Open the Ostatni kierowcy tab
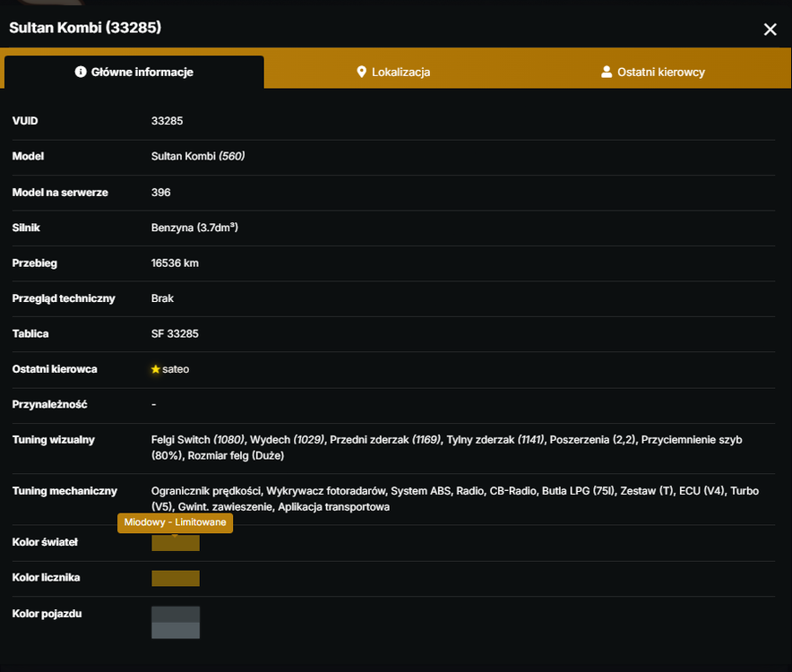Screen dimensions: 792x672 coord(652,72)
